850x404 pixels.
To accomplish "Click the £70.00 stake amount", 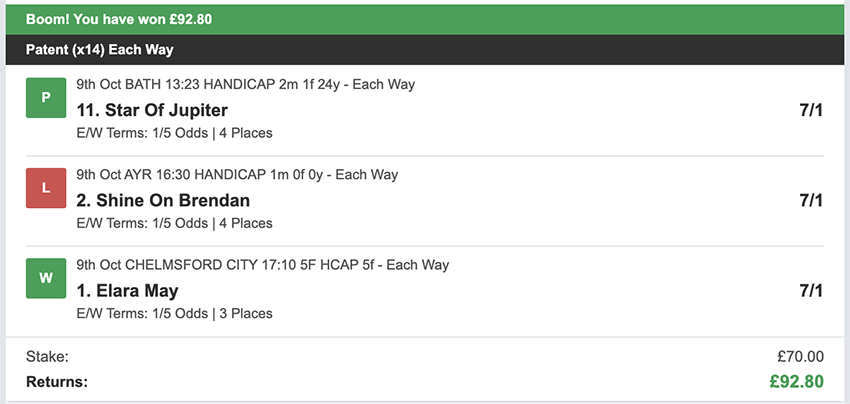I will [798, 356].
